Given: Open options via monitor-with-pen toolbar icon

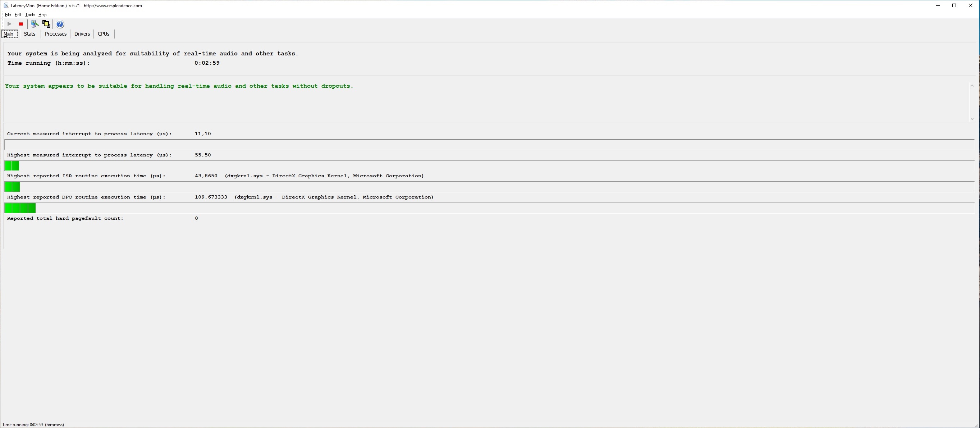Looking at the screenshot, I should click(x=35, y=24).
